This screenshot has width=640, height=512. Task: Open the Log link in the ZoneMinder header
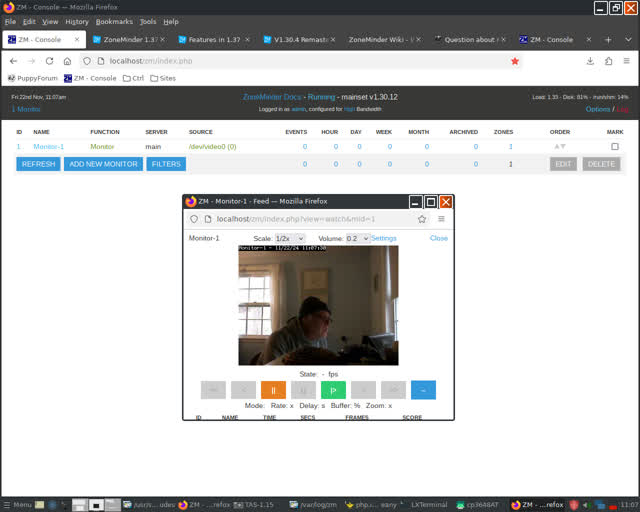[x=622, y=109]
